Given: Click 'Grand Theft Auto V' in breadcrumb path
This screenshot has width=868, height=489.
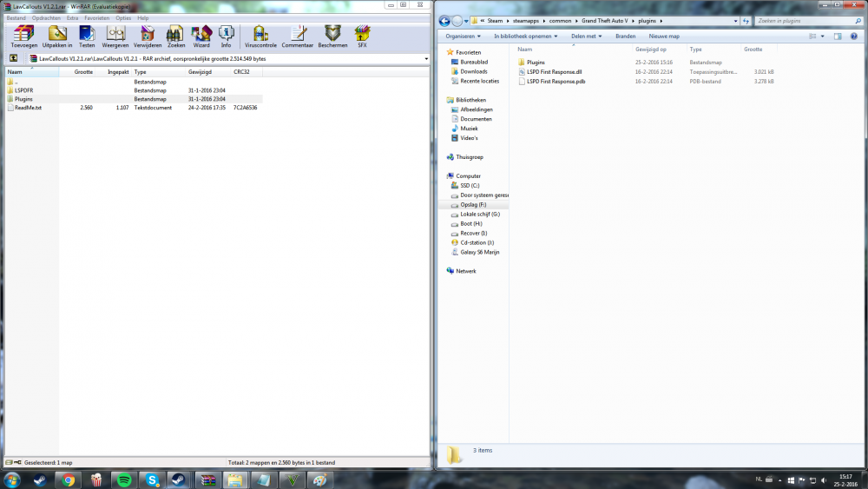Looking at the screenshot, I should 604,21.
